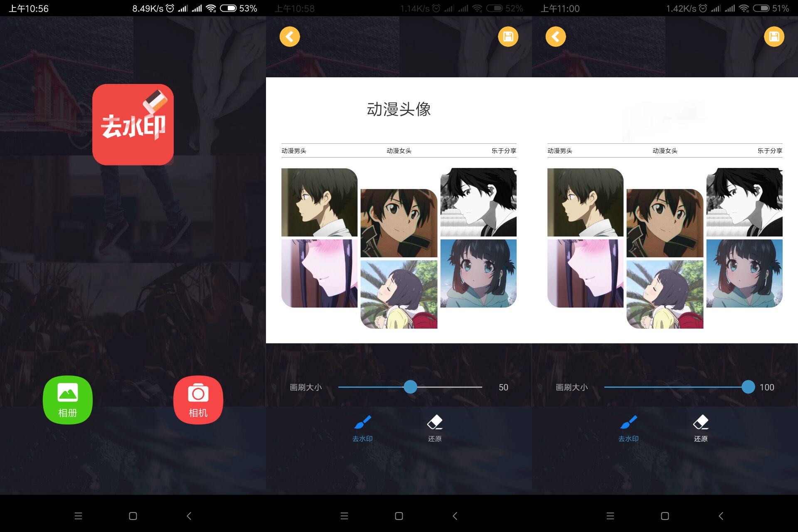The image size is (798, 532).
Task: Tap battery 51% indicator in right status bar
Action: pos(771,8)
